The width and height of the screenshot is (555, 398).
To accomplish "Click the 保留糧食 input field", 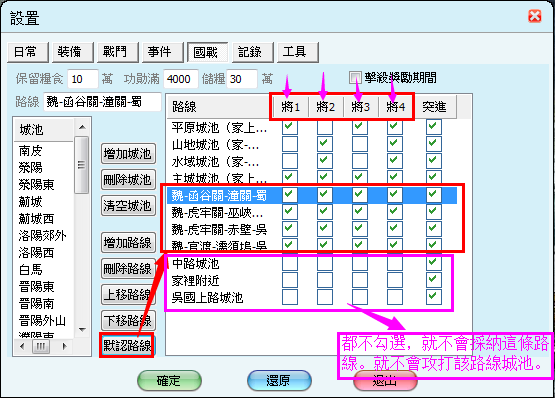I will pos(82,79).
